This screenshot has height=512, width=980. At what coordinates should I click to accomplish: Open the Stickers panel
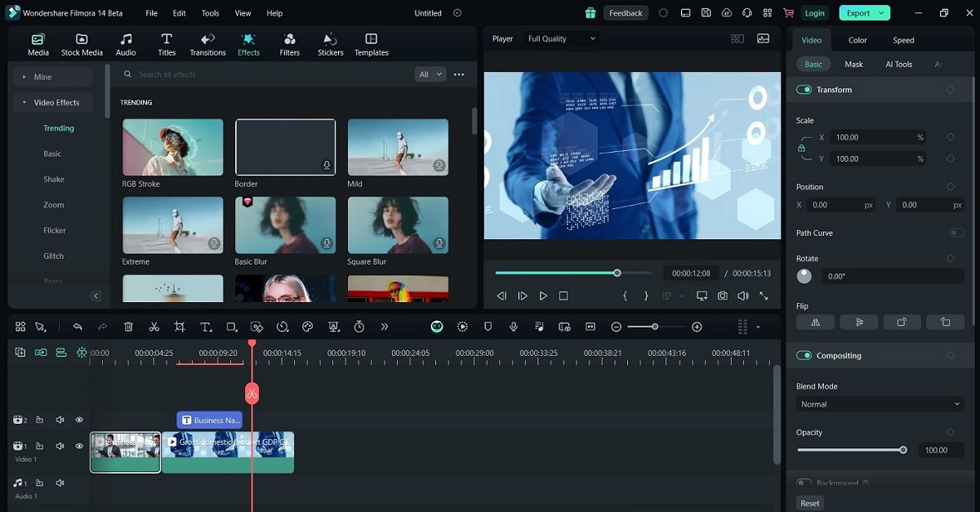330,45
